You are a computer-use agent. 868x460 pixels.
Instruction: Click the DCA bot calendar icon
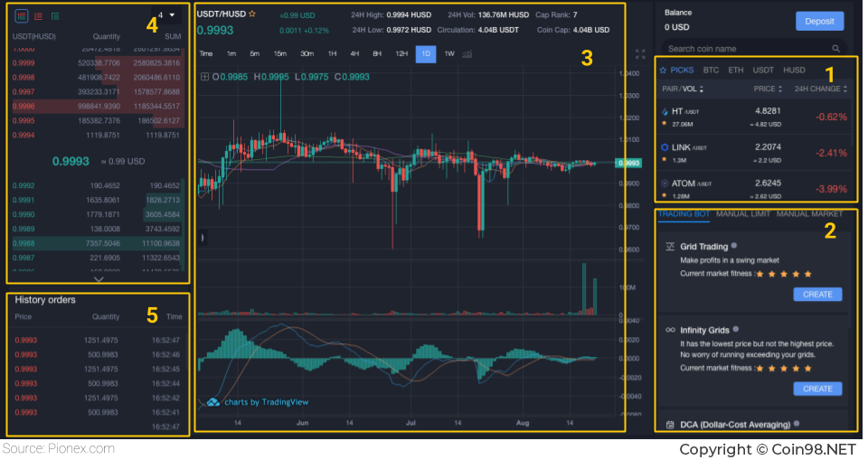pyautogui.click(x=670, y=425)
